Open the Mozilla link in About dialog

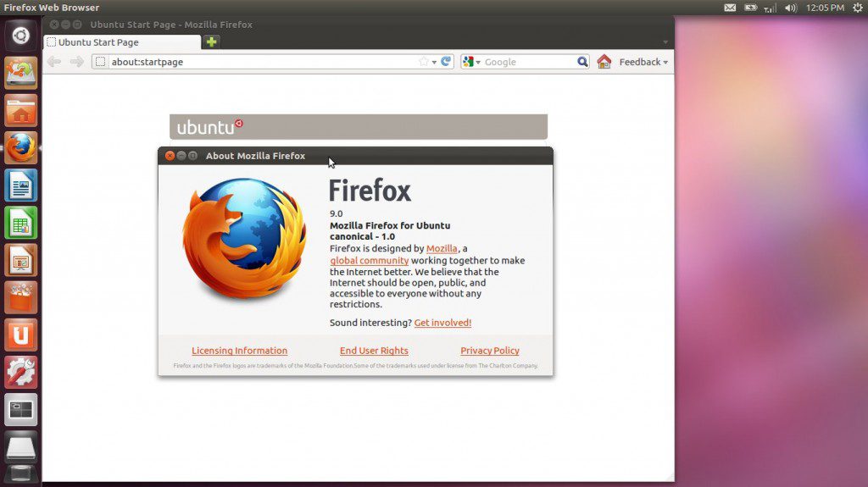[442, 248]
